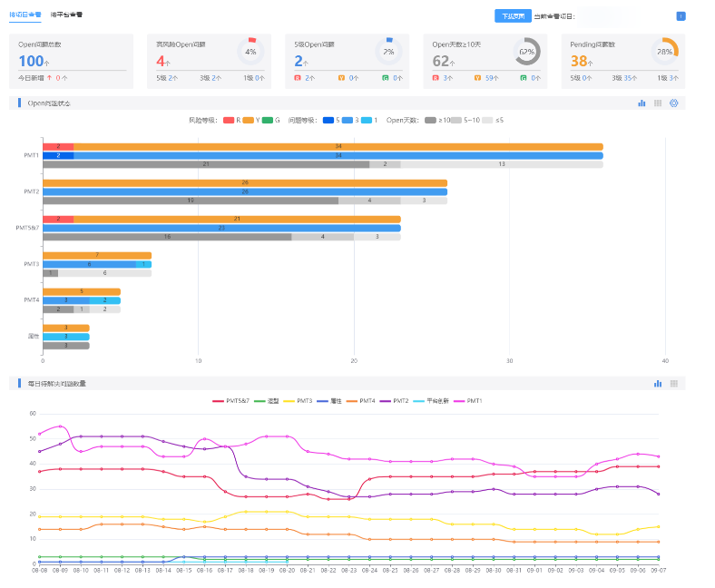The image size is (715, 588).
Task: Click the blue button in the header
Action: tap(513, 16)
